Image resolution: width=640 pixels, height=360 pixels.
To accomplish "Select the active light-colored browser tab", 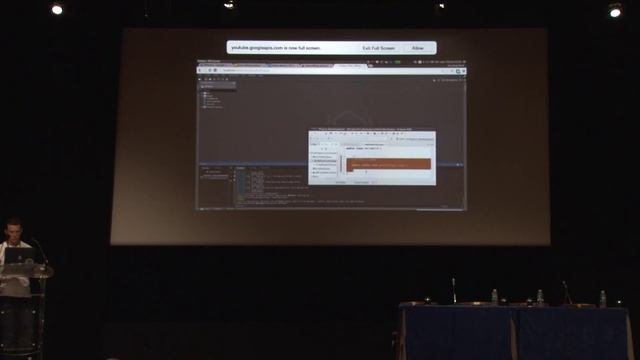I will [x=350, y=66].
